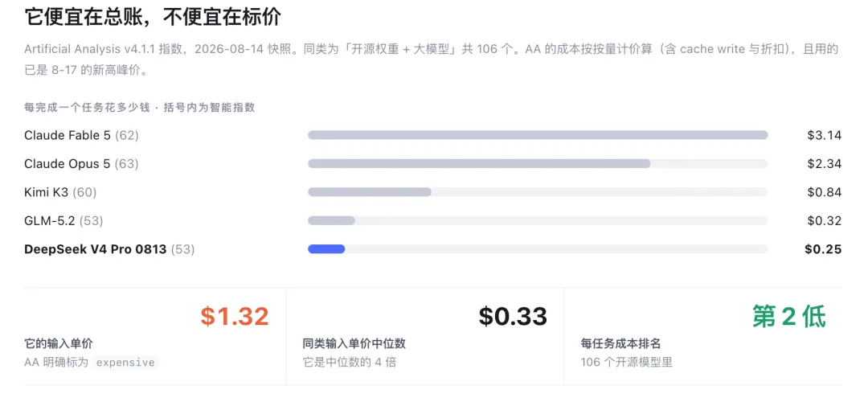
Task: Click the $0.84 cost value
Action: point(825,192)
